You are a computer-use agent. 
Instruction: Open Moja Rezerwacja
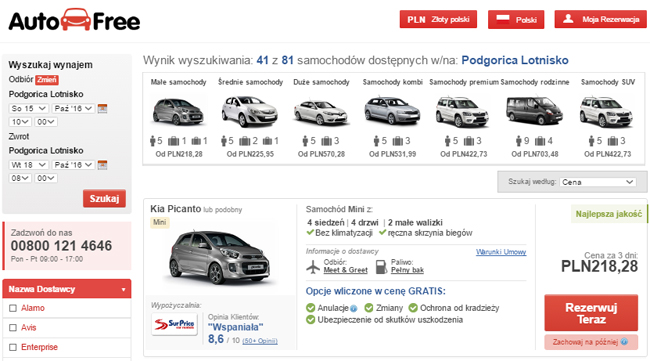[600, 19]
